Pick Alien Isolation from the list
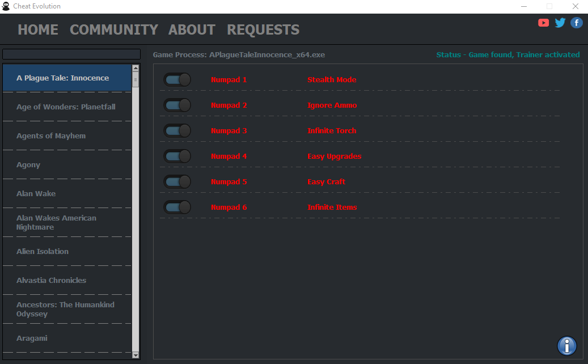 click(67, 251)
